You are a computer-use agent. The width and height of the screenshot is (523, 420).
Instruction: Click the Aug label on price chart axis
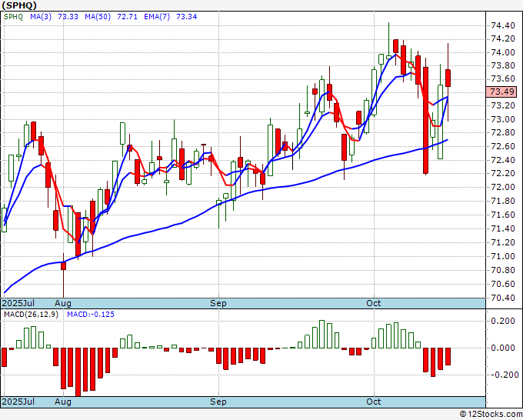63,303
